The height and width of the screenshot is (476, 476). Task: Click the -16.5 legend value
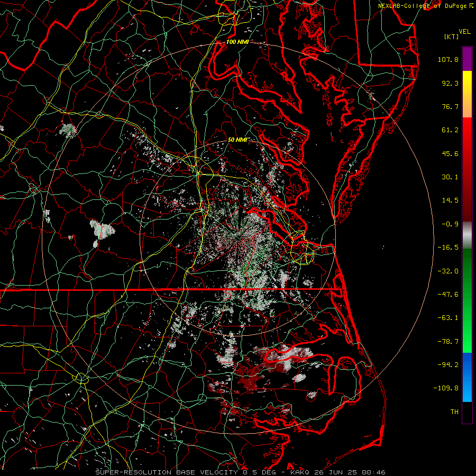click(x=448, y=248)
